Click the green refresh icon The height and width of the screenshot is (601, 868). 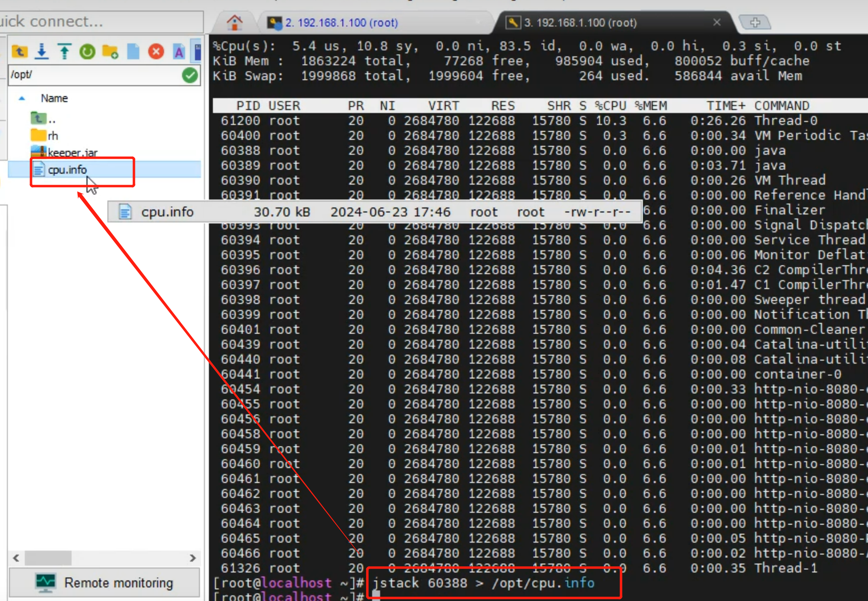pyautogui.click(x=87, y=51)
